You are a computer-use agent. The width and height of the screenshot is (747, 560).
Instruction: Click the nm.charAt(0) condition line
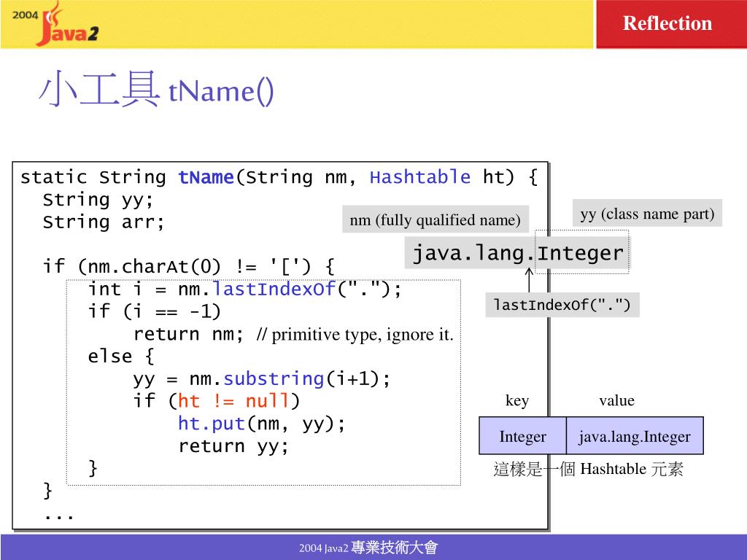click(x=189, y=267)
